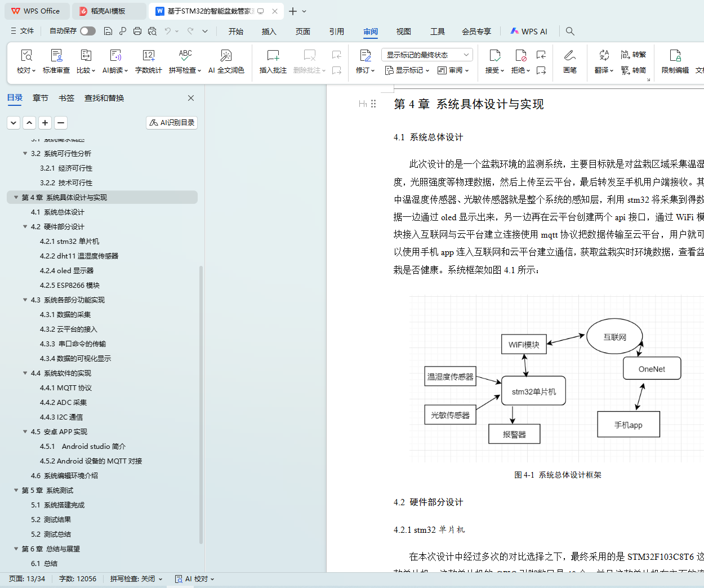Click the 插入批注 insert comment icon
This screenshot has width=704, height=588.
click(x=273, y=56)
